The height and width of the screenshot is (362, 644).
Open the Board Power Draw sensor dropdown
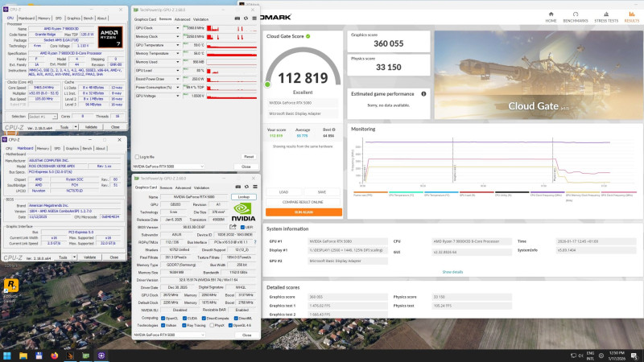pos(177,79)
